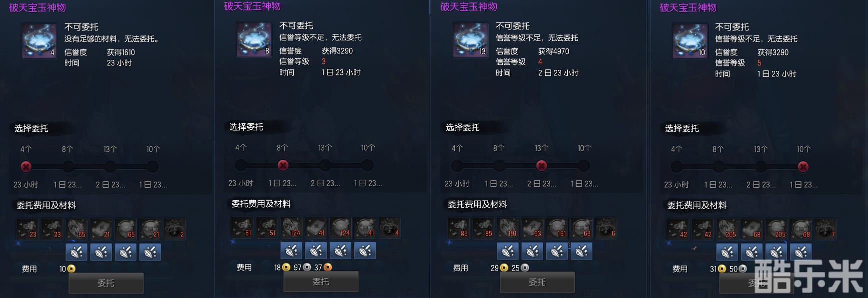
Task: Click the copper coin icon beside 37
Action: (328, 267)
